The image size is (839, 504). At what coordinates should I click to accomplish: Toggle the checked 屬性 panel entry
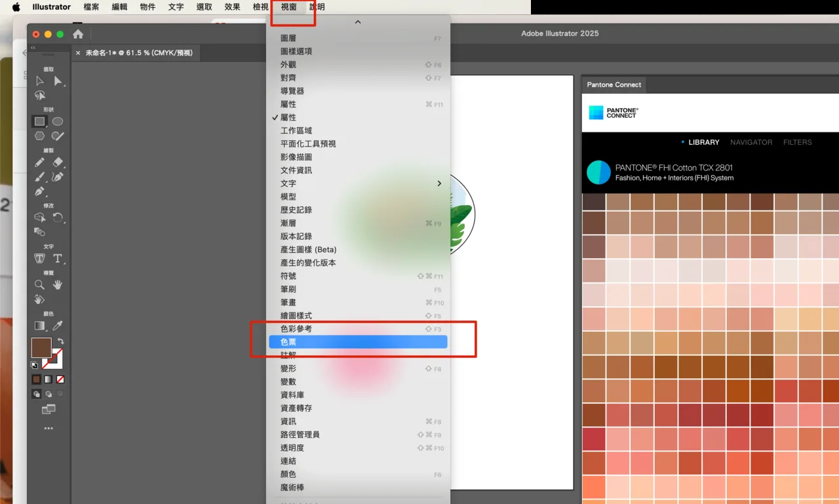point(358,117)
